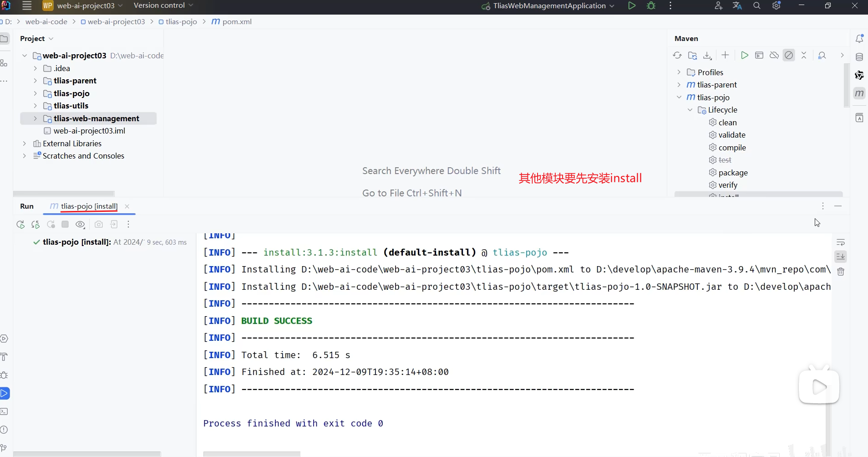The width and height of the screenshot is (868, 457).
Task: Open Notifications bell in right sidebar
Action: (x=859, y=39)
